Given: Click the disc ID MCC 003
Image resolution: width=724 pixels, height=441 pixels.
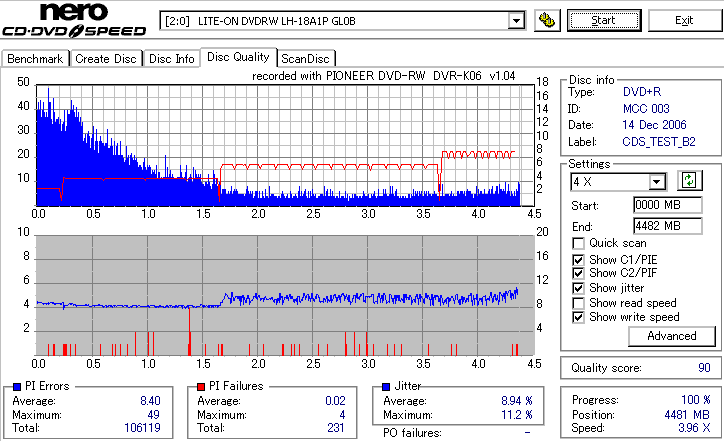Looking at the screenshot, I should point(646,109).
